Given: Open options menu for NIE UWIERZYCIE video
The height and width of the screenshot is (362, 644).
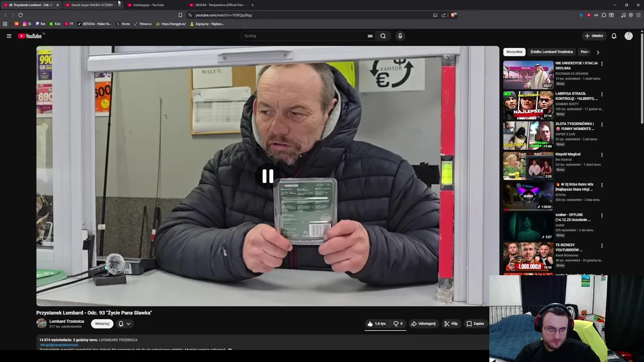Looking at the screenshot, I should coord(602,64).
